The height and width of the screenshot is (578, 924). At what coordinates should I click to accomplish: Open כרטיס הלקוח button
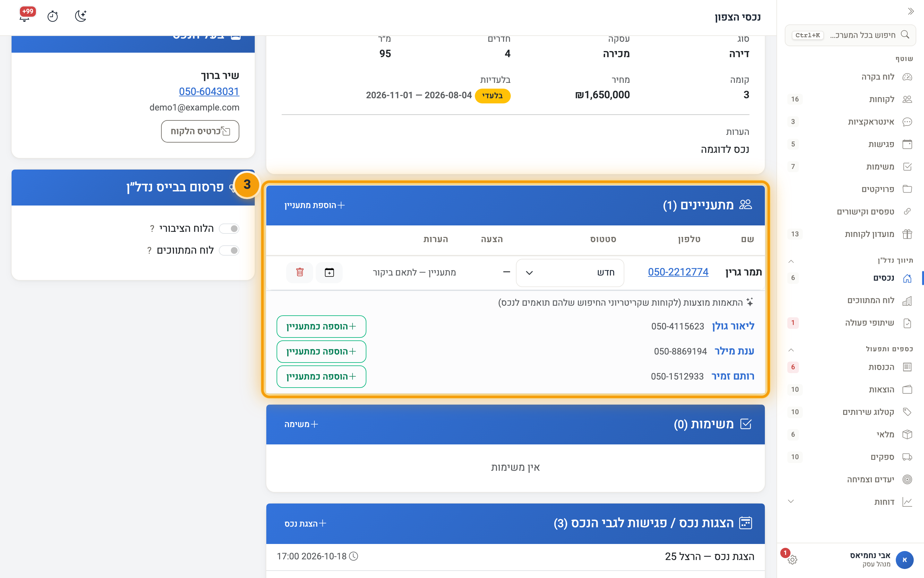200,131
